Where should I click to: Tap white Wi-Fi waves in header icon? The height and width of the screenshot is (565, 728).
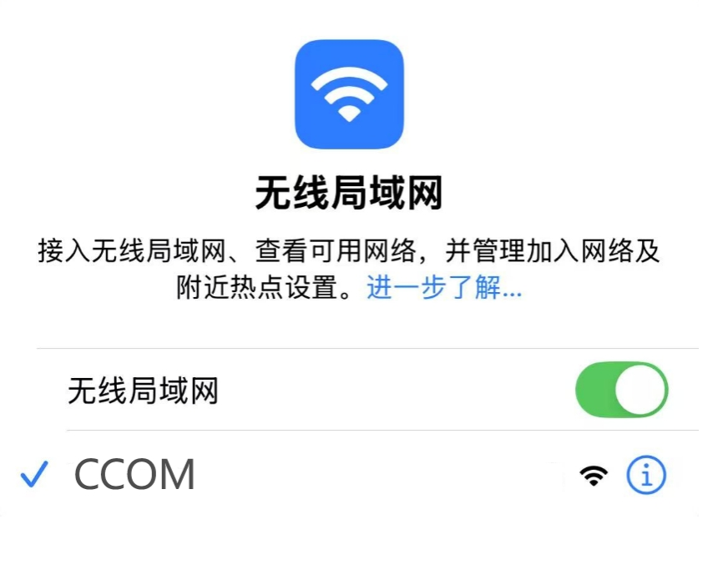[349, 94]
